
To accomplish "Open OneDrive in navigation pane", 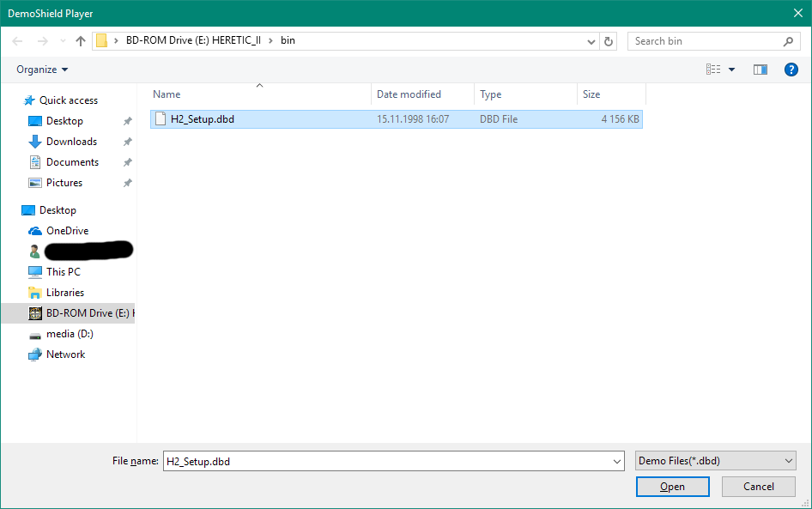I will point(67,231).
